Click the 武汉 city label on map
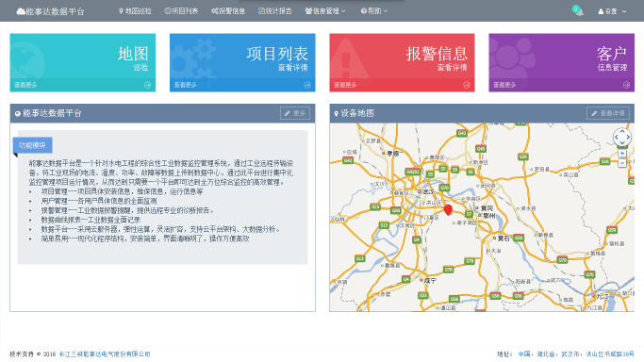 coord(428,191)
